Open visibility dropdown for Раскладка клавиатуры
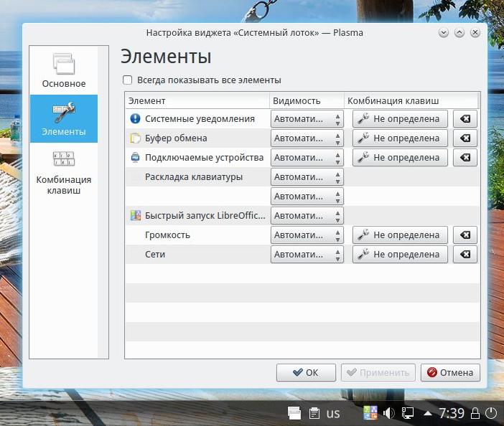504x426 pixels. [307, 177]
